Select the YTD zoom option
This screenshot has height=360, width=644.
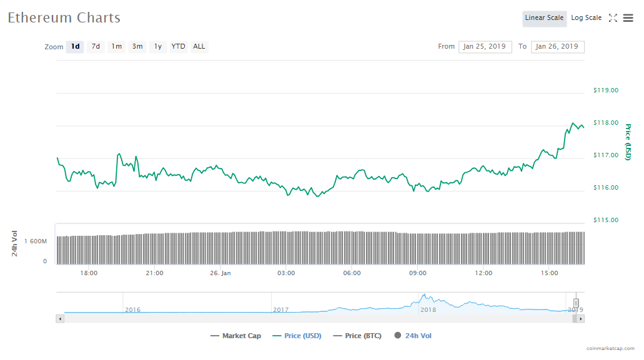179,47
